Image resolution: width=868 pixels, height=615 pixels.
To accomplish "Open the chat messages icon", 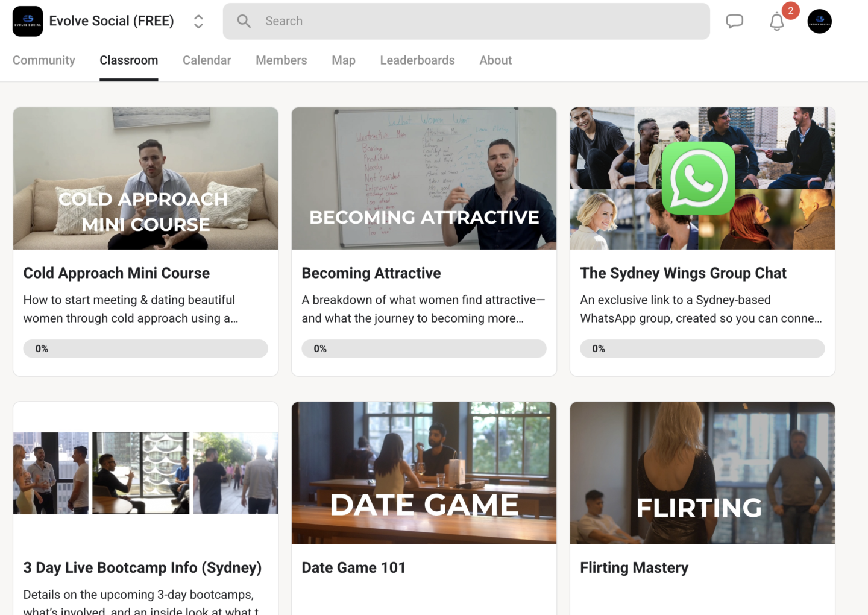I will [x=734, y=21].
